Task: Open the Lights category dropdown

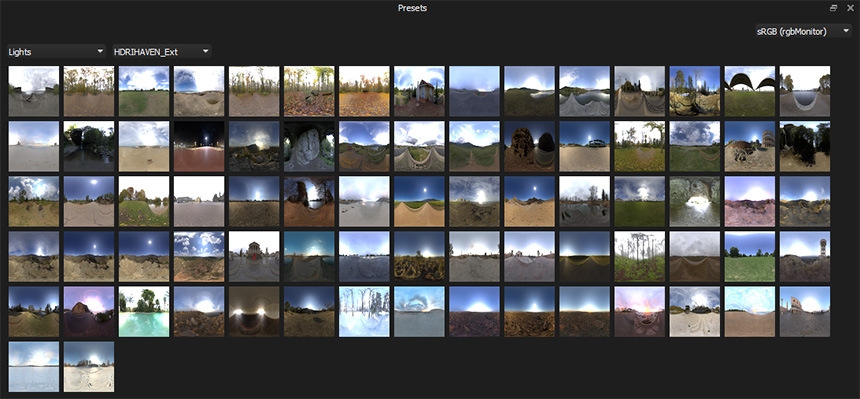Action: (56, 52)
